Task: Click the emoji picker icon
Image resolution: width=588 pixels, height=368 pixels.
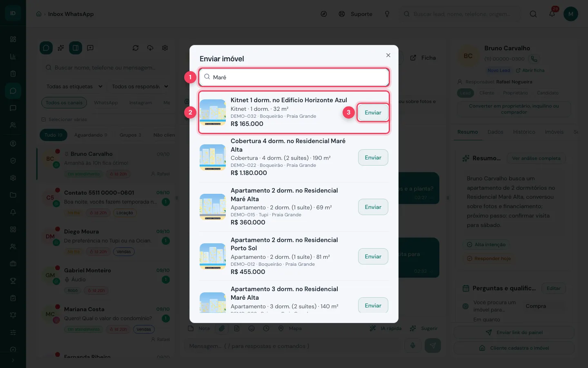Action: point(252,328)
